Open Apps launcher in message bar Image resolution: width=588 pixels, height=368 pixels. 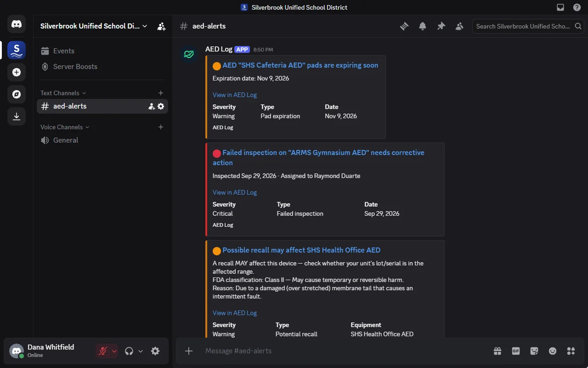pos(571,351)
